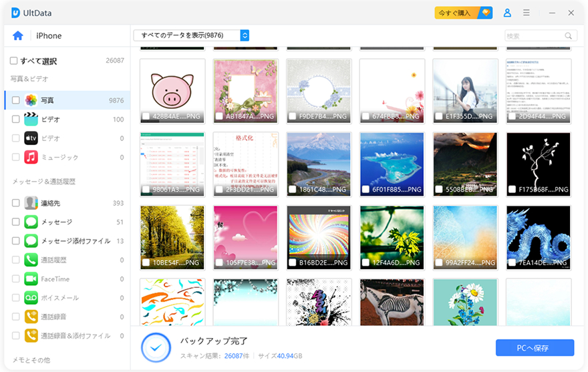Open the 2D94F44 document thumbnail
Image resolution: width=588 pixels, height=372 pixels.
click(539, 91)
